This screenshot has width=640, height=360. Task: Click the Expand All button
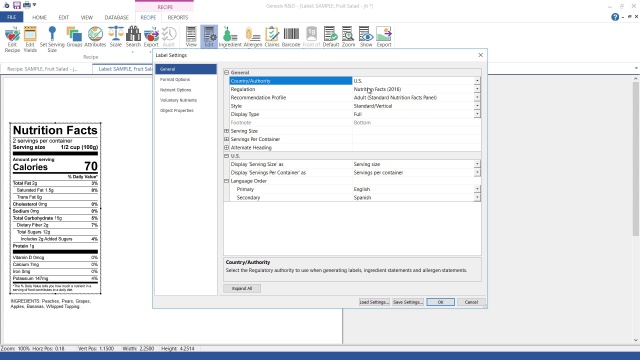pyautogui.click(x=242, y=289)
